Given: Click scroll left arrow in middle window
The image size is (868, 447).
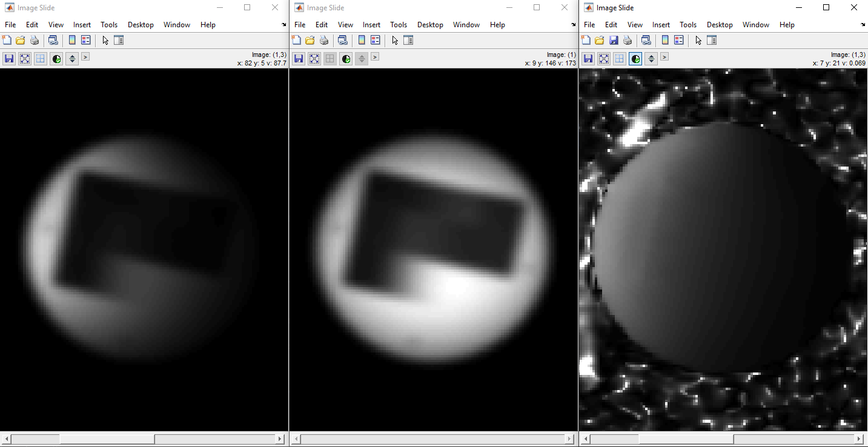Looking at the screenshot, I should (296, 439).
